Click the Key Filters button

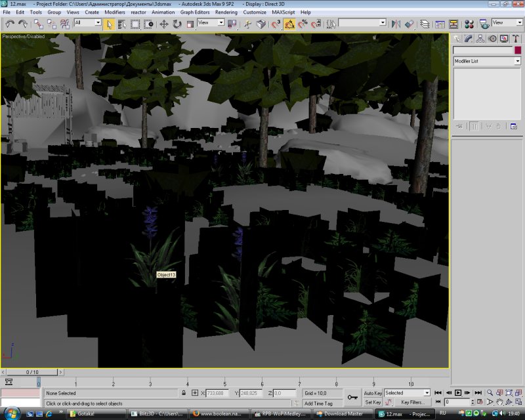(x=412, y=402)
